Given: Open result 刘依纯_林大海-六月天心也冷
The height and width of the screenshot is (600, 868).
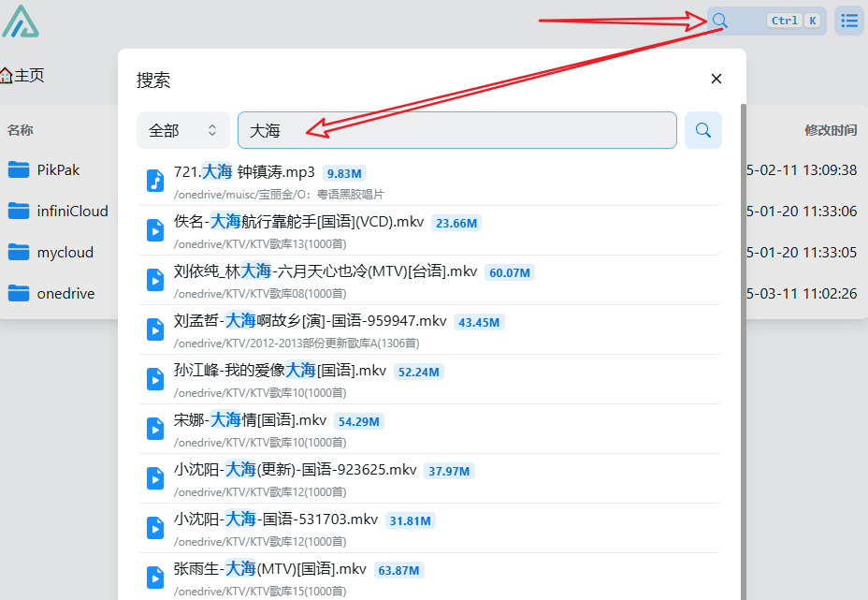Looking at the screenshot, I should pyautogui.click(x=325, y=271).
